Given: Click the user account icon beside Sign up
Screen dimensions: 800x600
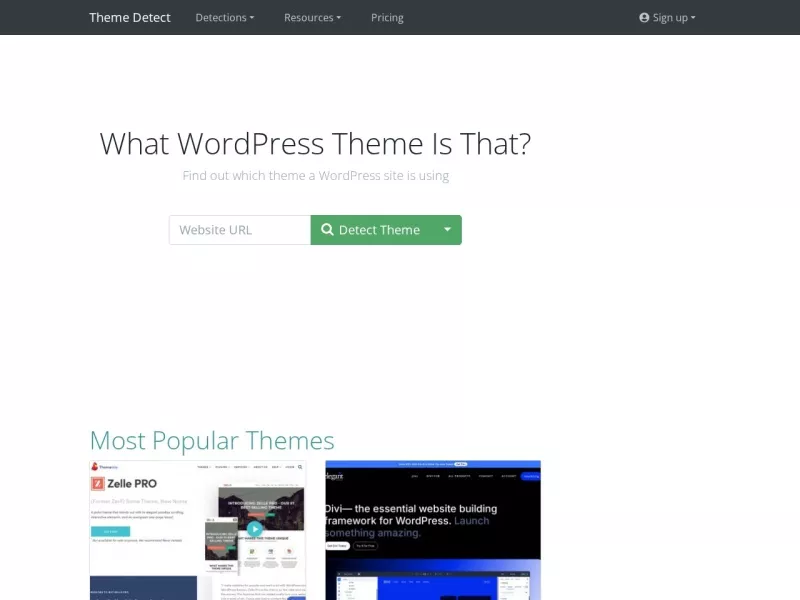Looking at the screenshot, I should [644, 17].
